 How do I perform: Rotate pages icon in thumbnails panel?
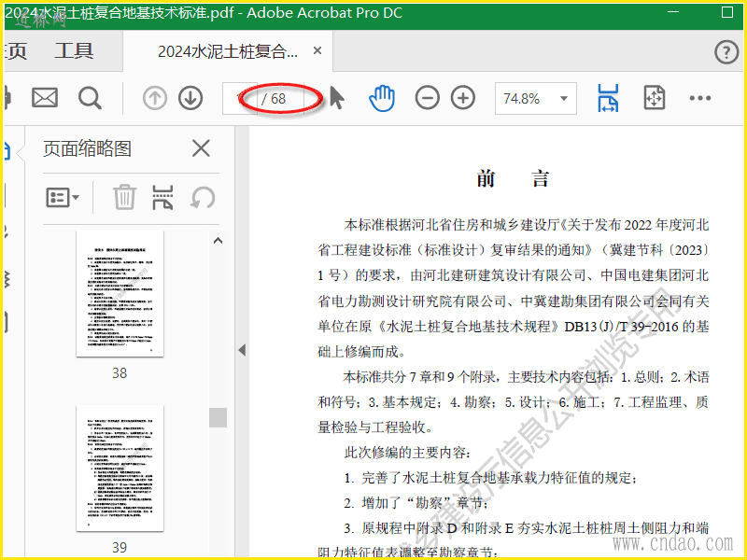click(x=203, y=197)
